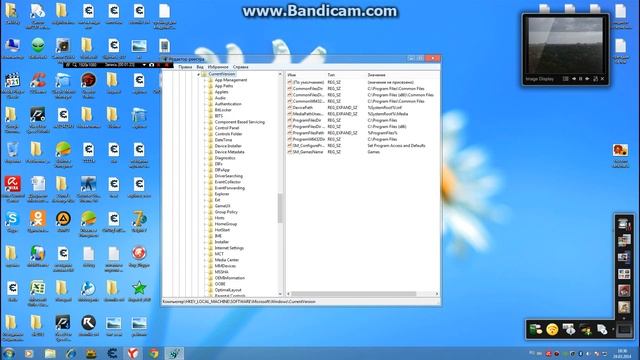Click the top thumbnail in the right sidebar strip
The image size is (640, 360).
tap(624, 224)
